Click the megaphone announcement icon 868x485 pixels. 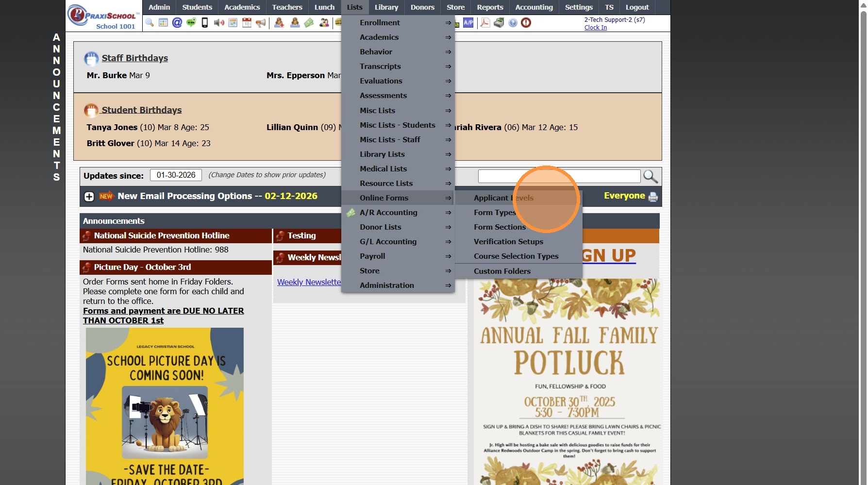point(261,23)
